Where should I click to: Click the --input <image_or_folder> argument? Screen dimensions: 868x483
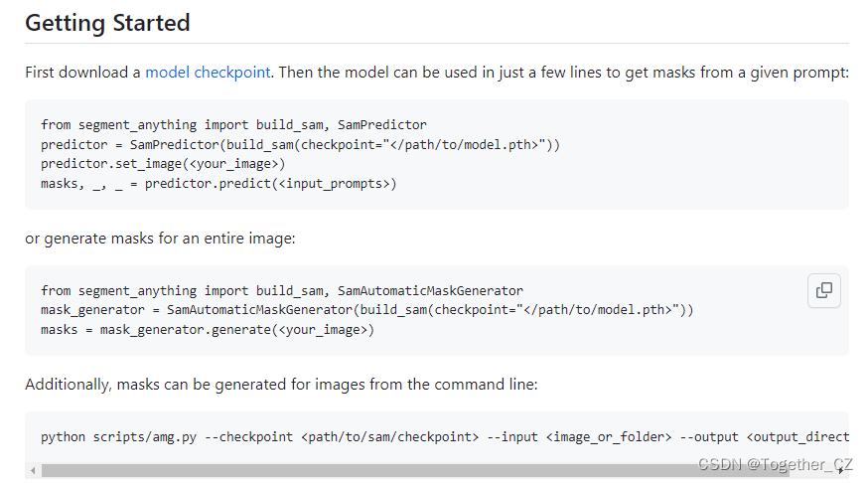click(x=579, y=437)
